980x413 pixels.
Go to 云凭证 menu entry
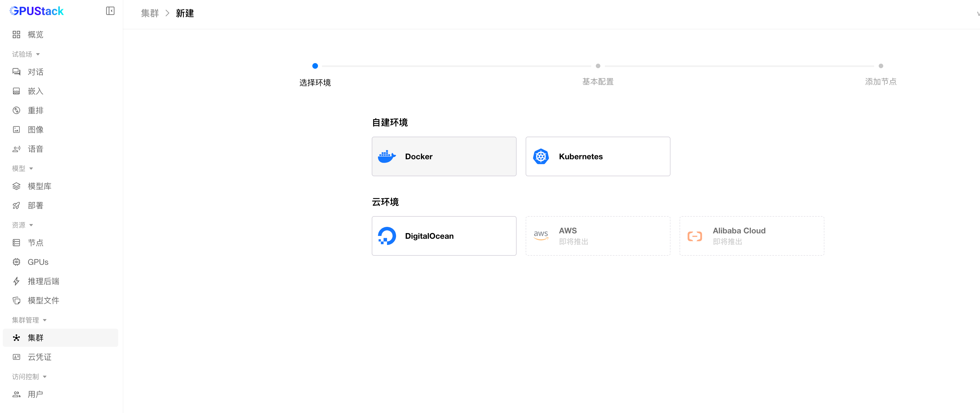tap(39, 357)
